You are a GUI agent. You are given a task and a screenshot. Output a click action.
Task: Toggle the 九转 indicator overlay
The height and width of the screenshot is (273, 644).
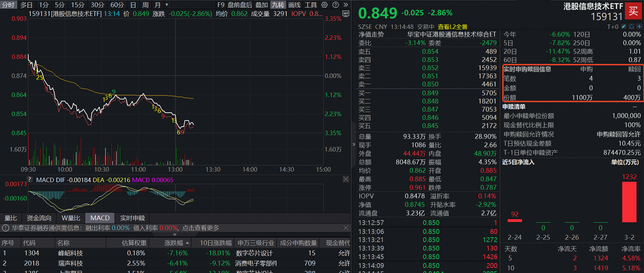(x=278, y=5)
